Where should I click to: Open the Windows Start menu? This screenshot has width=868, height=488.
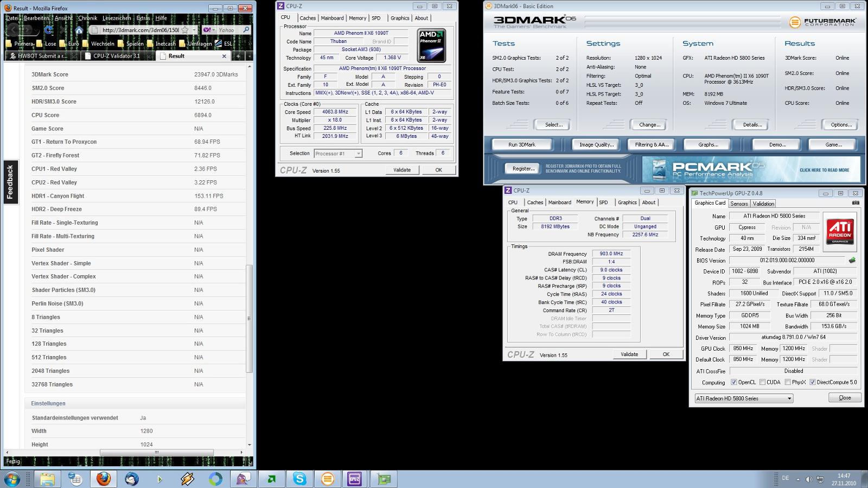(12, 479)
